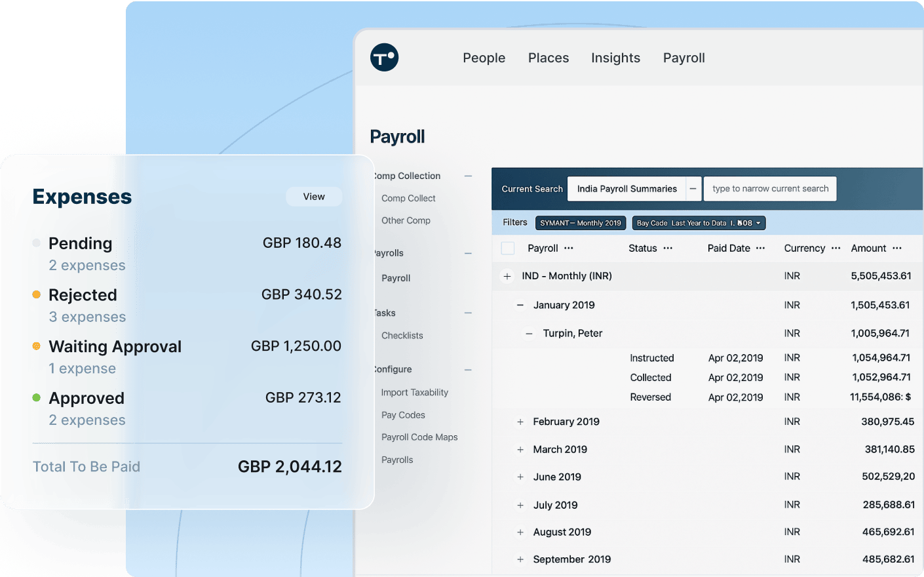
Task: Open the People menu
Action: tap(484, 58)
